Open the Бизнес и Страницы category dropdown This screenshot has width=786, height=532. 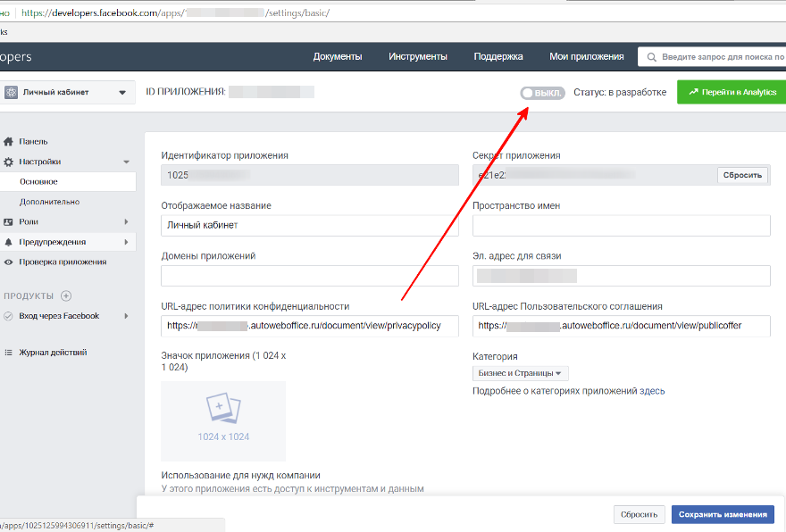(x=521, y=373)
